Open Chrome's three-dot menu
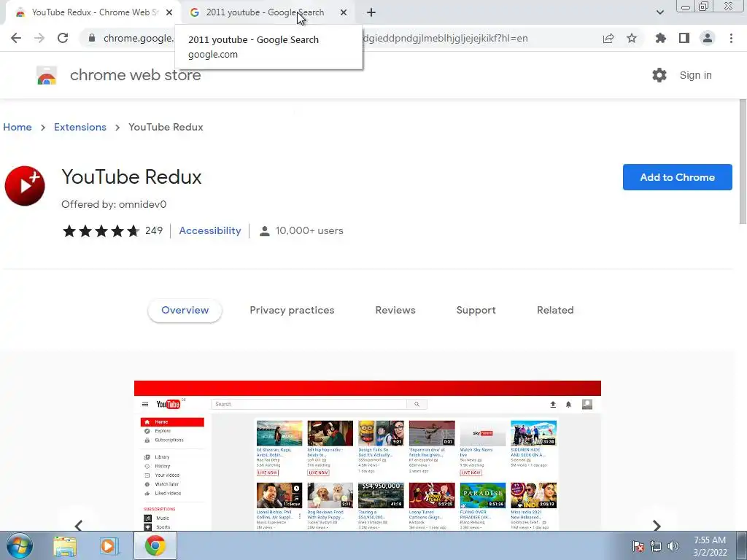 pos(731,38)
